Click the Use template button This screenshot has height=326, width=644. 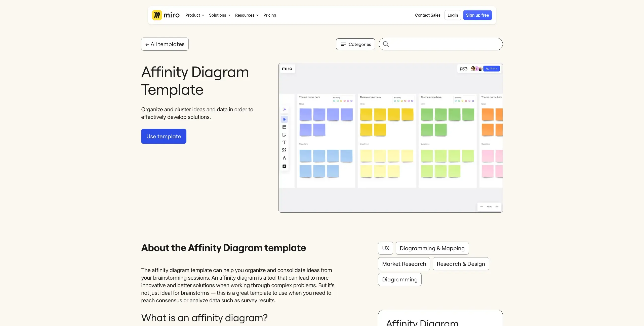[164, 136]
